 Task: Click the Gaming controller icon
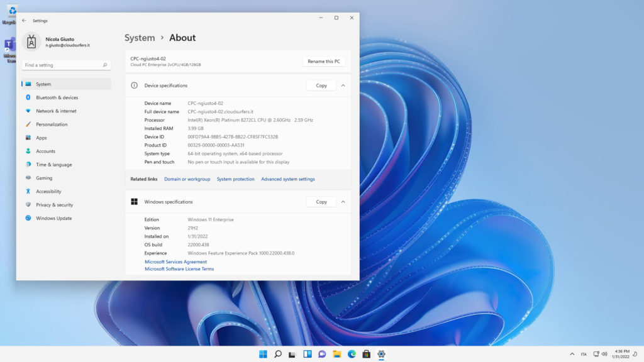point(28,178)
